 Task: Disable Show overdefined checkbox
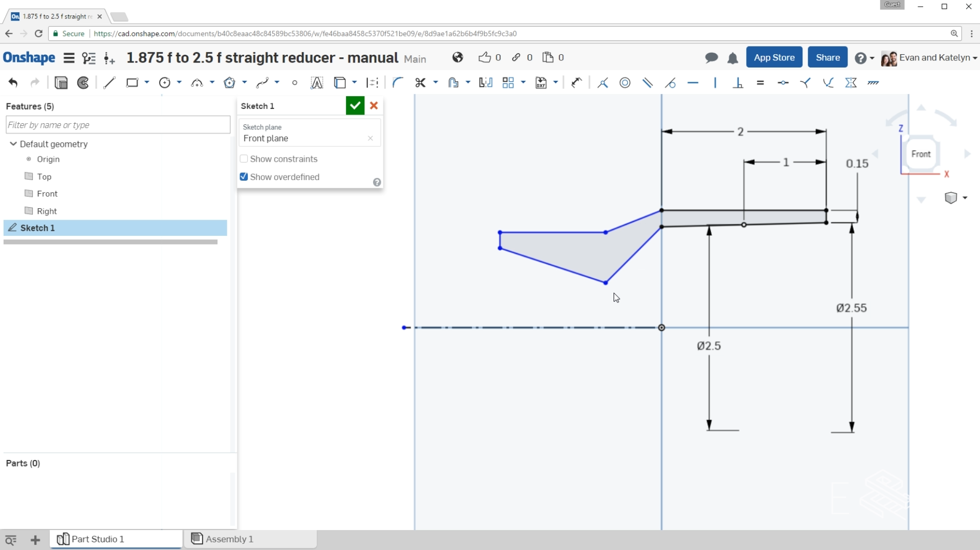[x=244, y=177]
